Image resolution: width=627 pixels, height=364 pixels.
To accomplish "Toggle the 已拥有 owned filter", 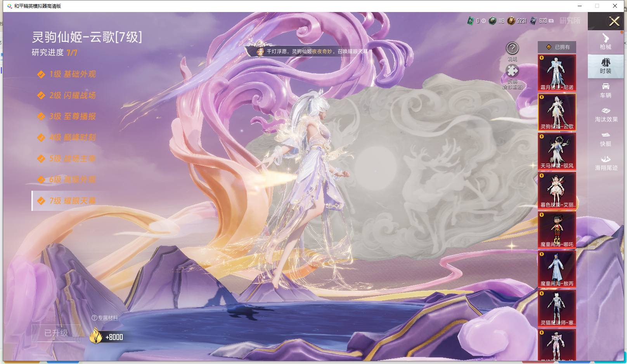I will (557, 47).
